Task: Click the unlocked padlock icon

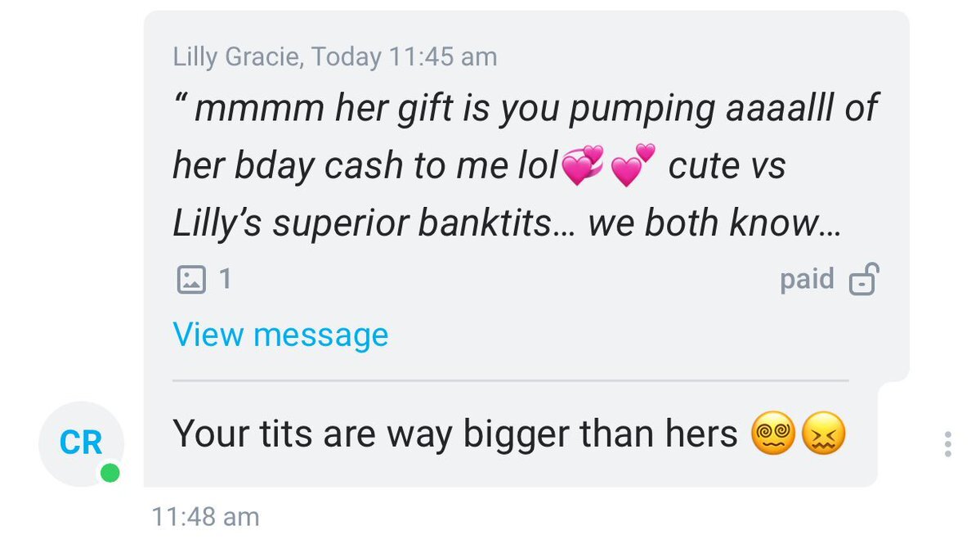Action: 863,281
